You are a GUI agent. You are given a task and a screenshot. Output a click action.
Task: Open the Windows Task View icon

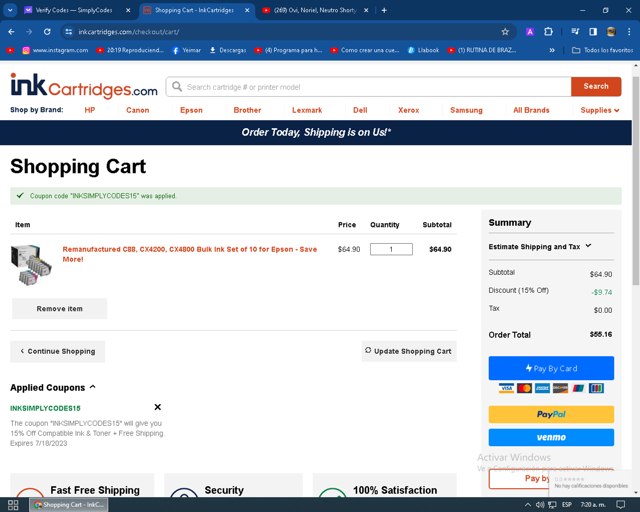pyautogui.click(x=13, y=505)
